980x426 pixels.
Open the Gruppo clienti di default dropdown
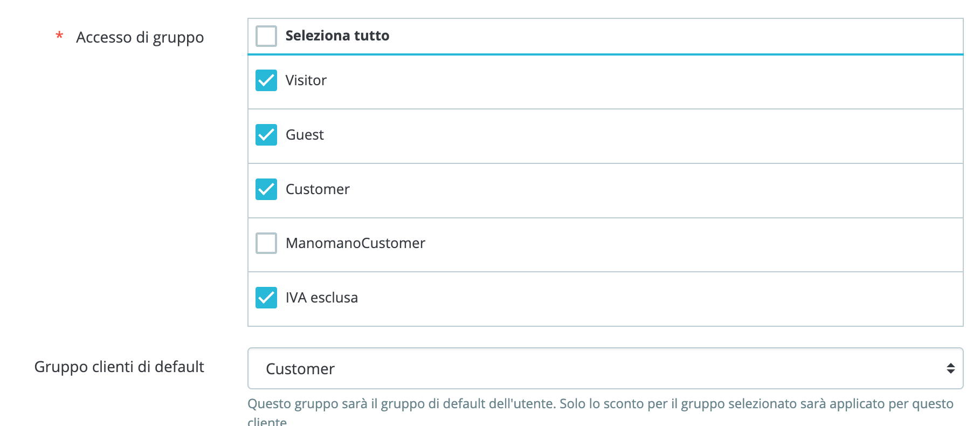pyautogui.click(x=605, y=368)
